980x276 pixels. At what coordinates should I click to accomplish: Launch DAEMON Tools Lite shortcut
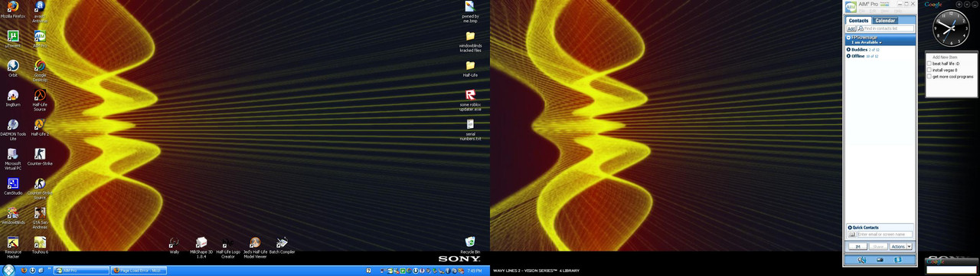point(13,129)
